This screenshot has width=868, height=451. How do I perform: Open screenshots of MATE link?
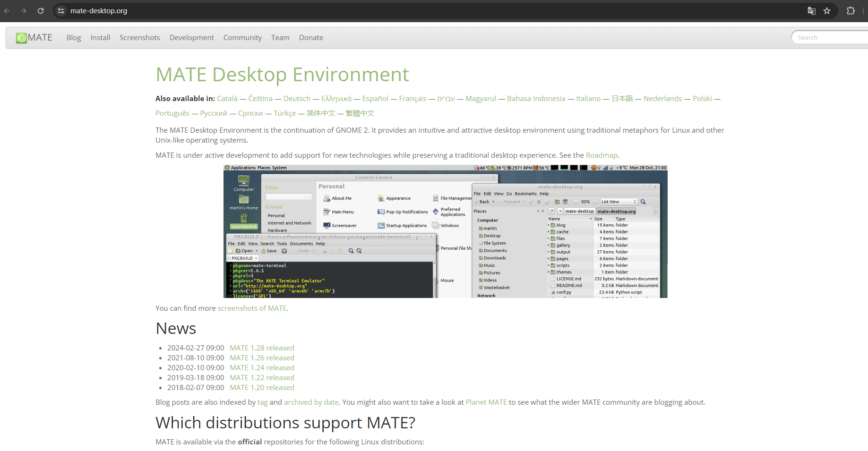pos(252,308)
